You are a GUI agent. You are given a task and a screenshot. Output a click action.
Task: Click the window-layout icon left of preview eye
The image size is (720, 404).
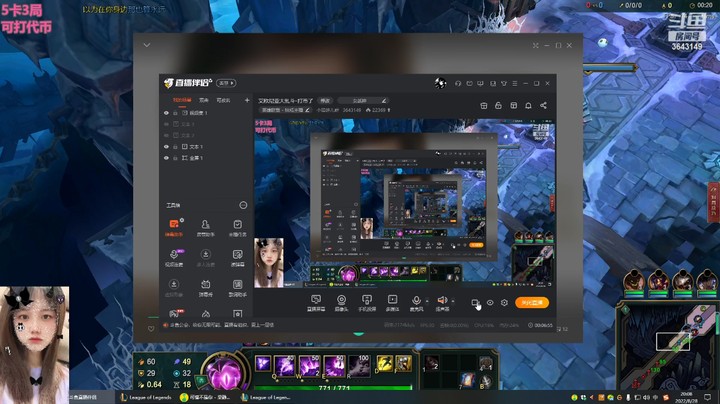[475, 303]
